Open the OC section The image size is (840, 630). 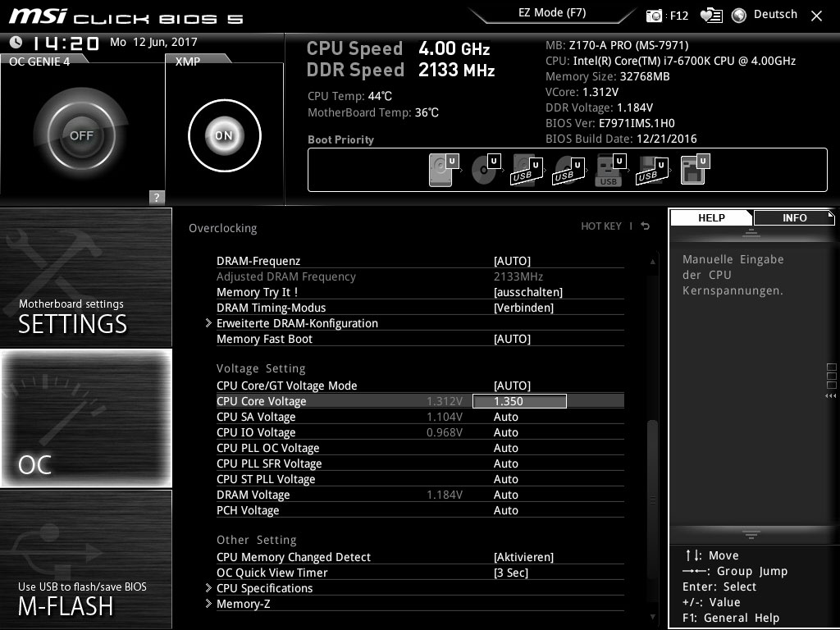85,418
